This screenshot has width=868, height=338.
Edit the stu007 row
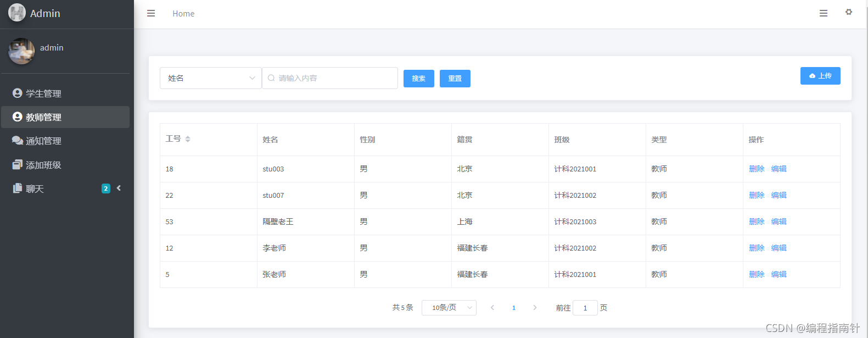(x=779, y=195)
